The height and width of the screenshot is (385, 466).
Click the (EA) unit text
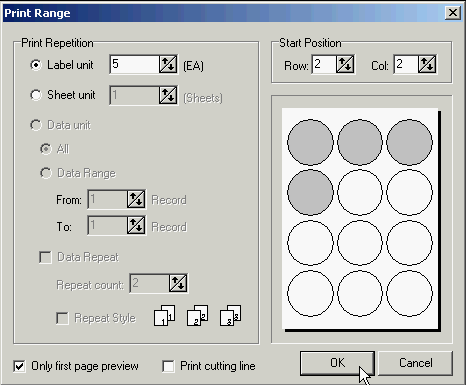193,66
